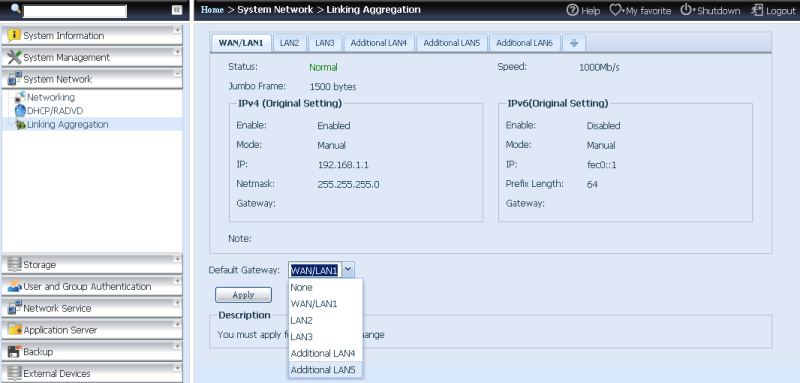Expand the System Management section
Viewport: 800px width, 383px height.
tap(177, 52)
